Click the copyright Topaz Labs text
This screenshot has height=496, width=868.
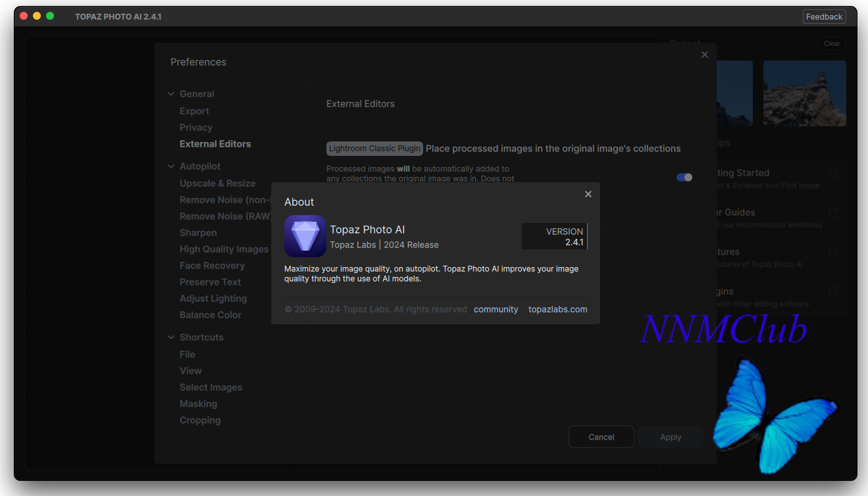[x=376, y=309]
